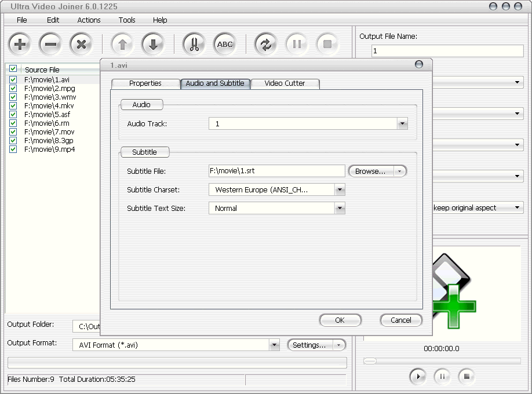Screen dimensions: 532x394
Task: Uncheck the Source File header checkbox
Action: point(13,69)
